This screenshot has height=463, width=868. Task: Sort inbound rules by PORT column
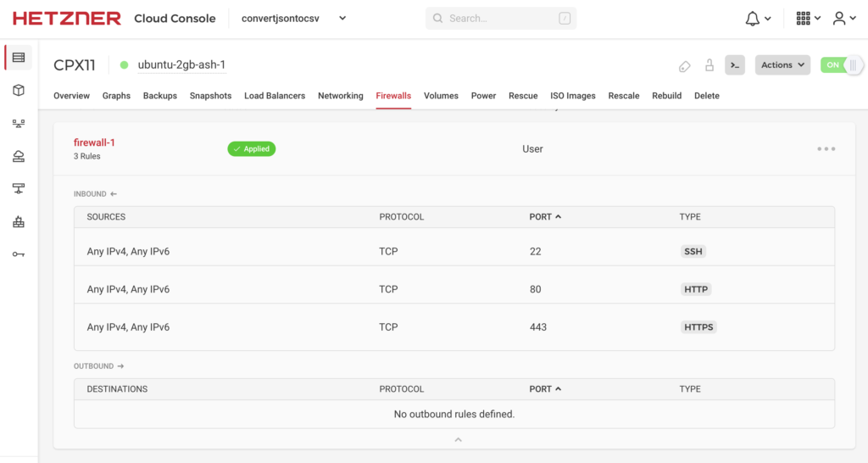[545, 217]
